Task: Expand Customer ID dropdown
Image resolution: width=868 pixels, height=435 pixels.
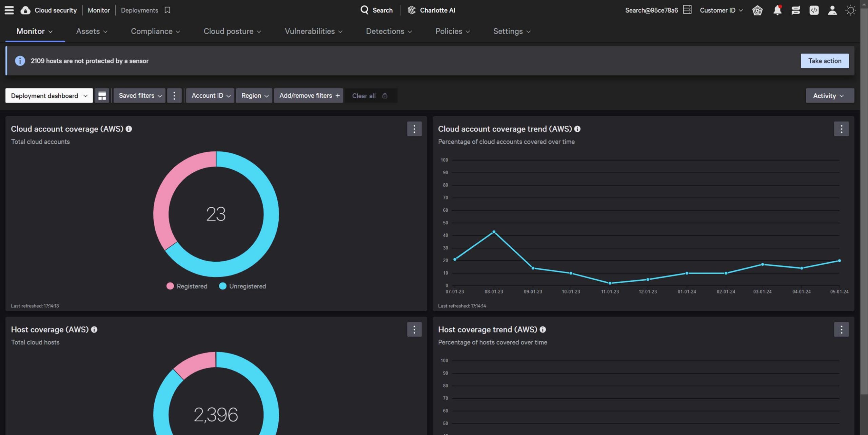Action: click(721, 10)
